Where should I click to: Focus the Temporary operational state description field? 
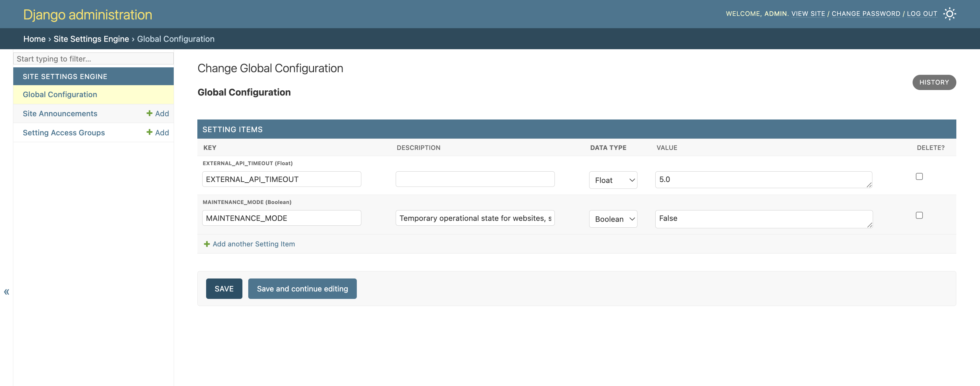[475, 218]
